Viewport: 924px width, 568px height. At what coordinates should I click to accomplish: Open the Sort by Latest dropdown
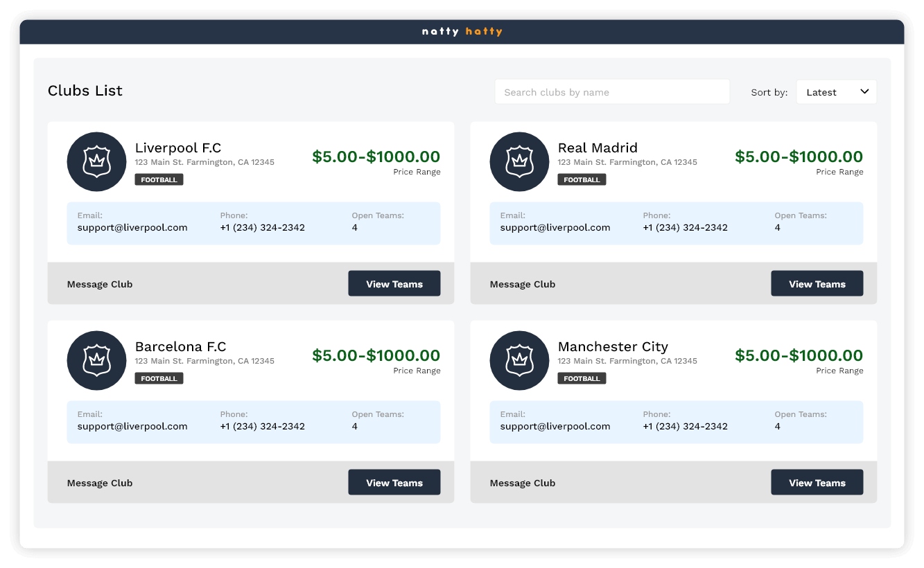(836, 92)
